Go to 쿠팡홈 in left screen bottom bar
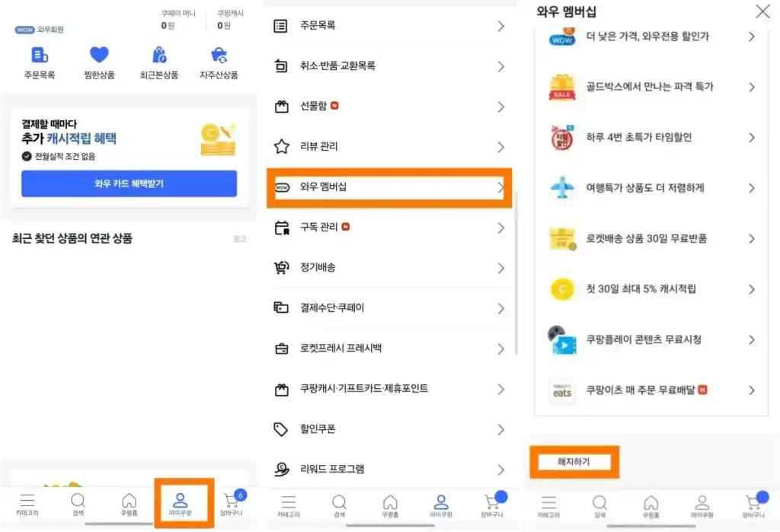The image size is (780, 532). pos(129,504)
